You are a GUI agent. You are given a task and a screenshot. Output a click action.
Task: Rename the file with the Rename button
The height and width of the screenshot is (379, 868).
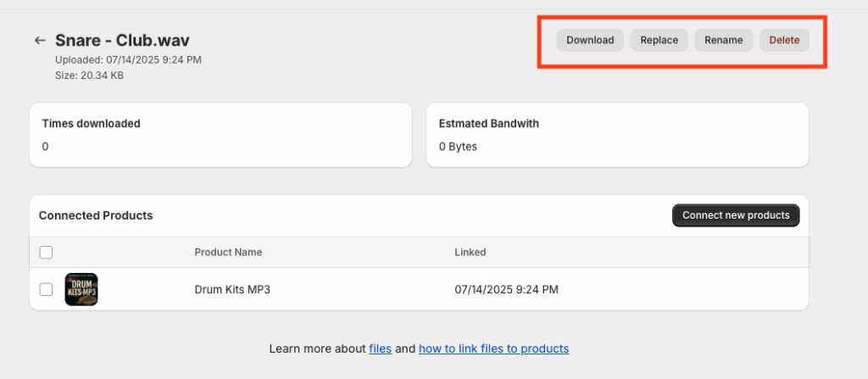(x=724, y=40)
